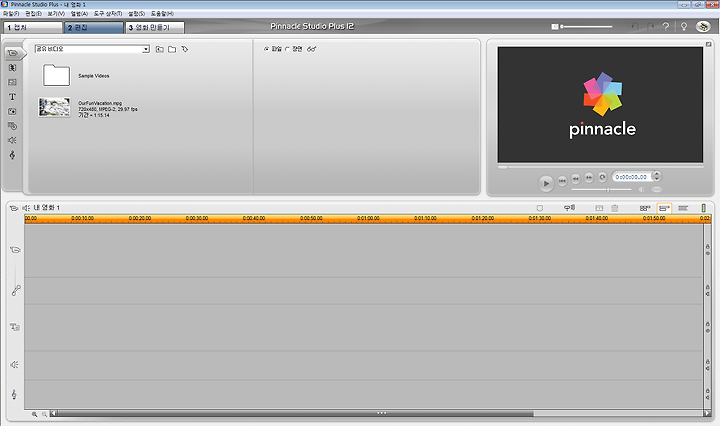The width and height of the screenshot is (720, 426).
Task: Switch to the 1 캡처 tab
Action: (33, 28)
